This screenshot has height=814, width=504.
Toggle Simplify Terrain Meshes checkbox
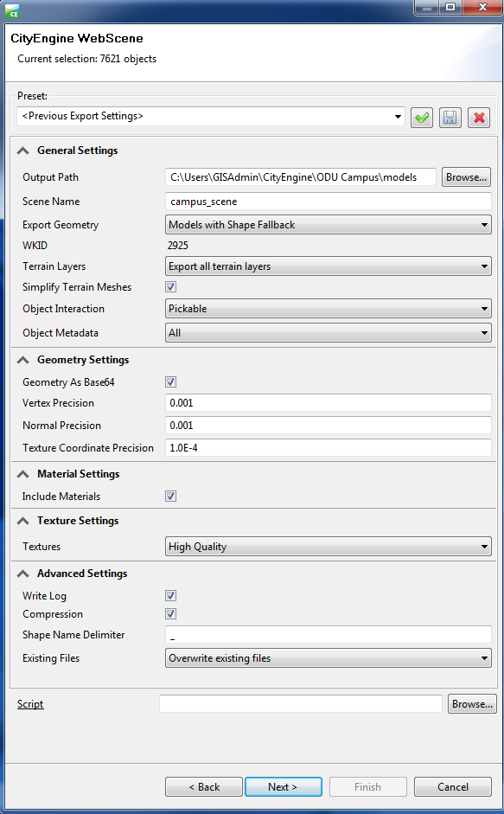point(171,286)
